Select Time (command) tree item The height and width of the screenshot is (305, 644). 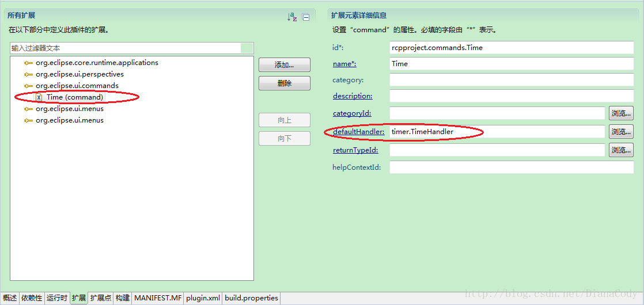(75, 97)
